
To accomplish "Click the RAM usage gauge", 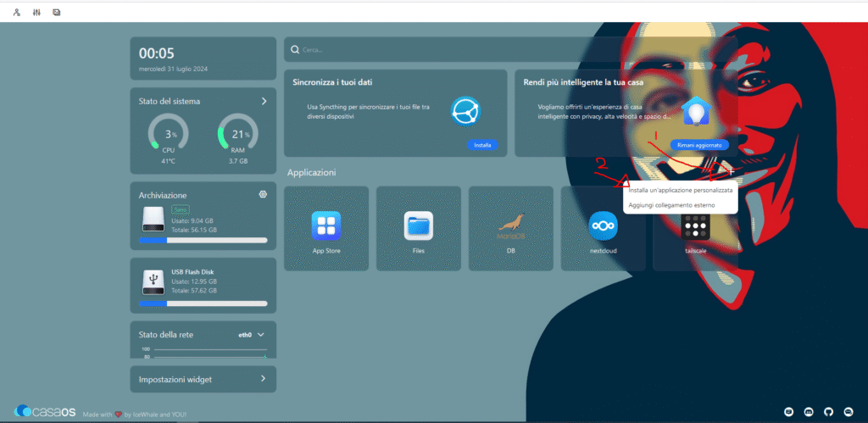I will (238, 133).
